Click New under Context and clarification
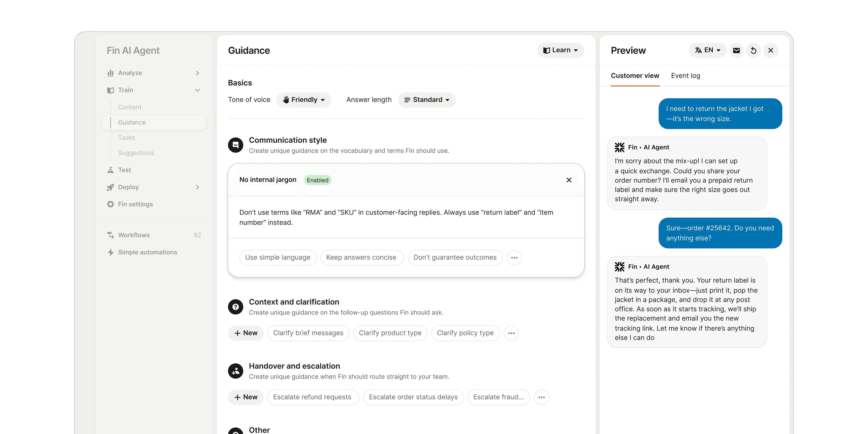The height and width of the screenshot is (434, 868). click(246, 333)
